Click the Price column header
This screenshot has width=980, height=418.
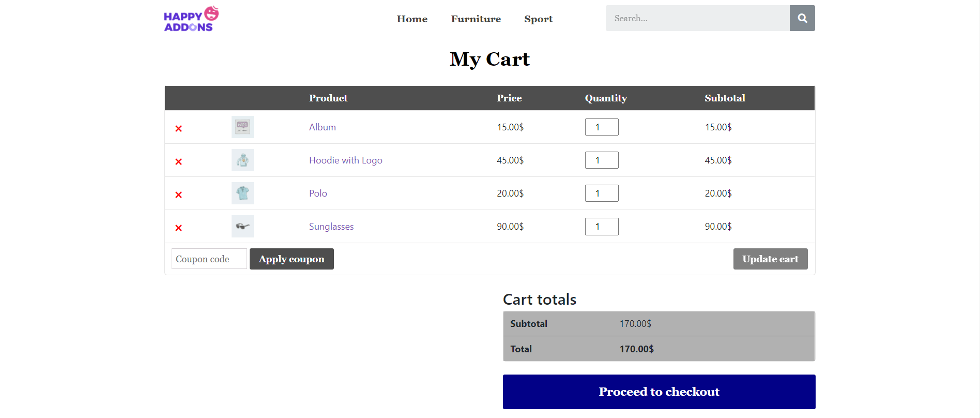[x=509, y=98]
